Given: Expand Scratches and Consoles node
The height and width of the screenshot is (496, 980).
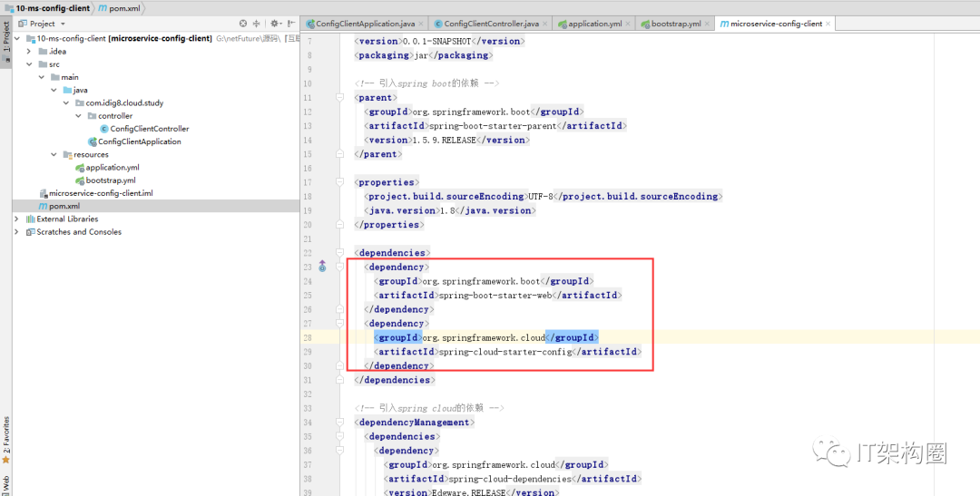Looking at the screenshot, I should (17, 232).
